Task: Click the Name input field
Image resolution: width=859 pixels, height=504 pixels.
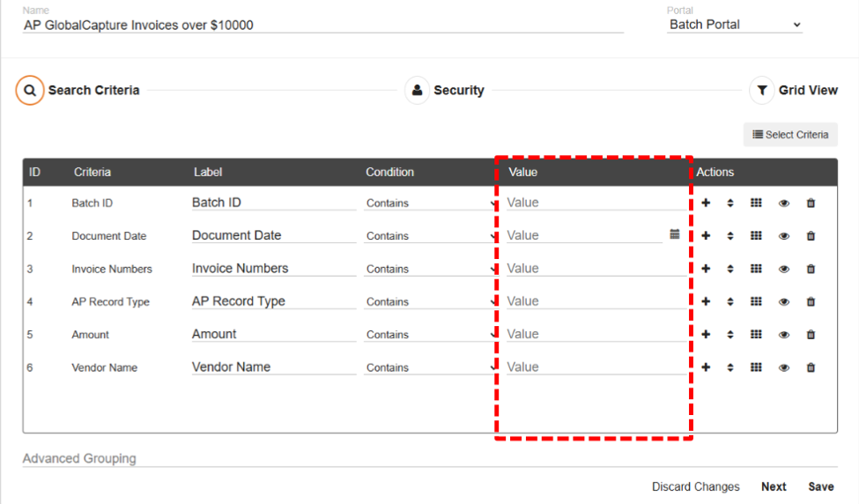Action: coord(323,26)
